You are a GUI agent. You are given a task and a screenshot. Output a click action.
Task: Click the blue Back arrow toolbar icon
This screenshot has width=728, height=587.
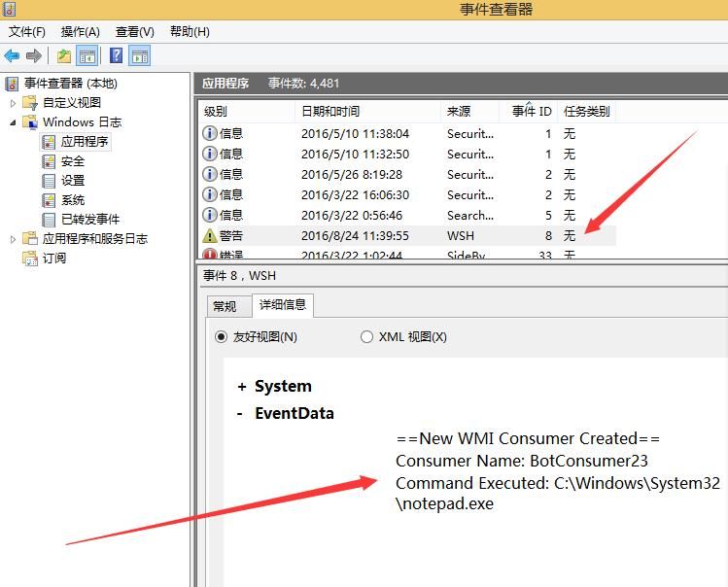point(12,56)
